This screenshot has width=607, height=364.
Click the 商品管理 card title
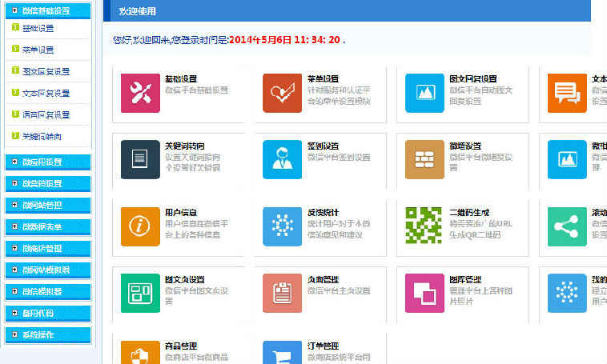point(181,346)
